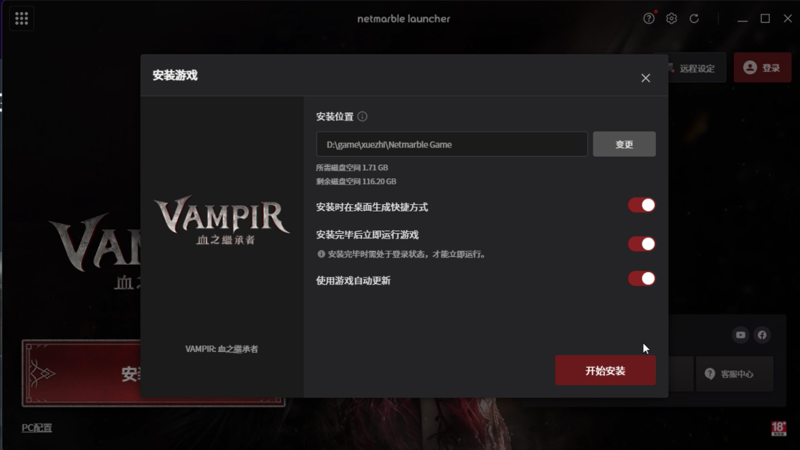Click the VAMPIR: 血之继承者 caption
This screenshot has height=450, width=800.
(221, 349)
